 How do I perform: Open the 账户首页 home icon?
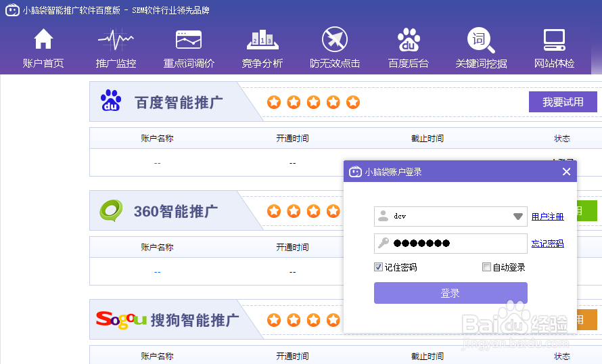point(43,39)
